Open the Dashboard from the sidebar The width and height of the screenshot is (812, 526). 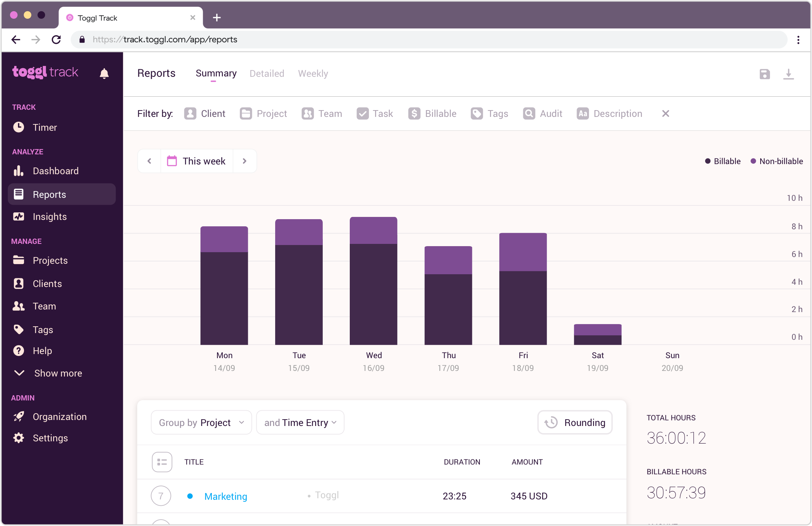pos(55,170)
